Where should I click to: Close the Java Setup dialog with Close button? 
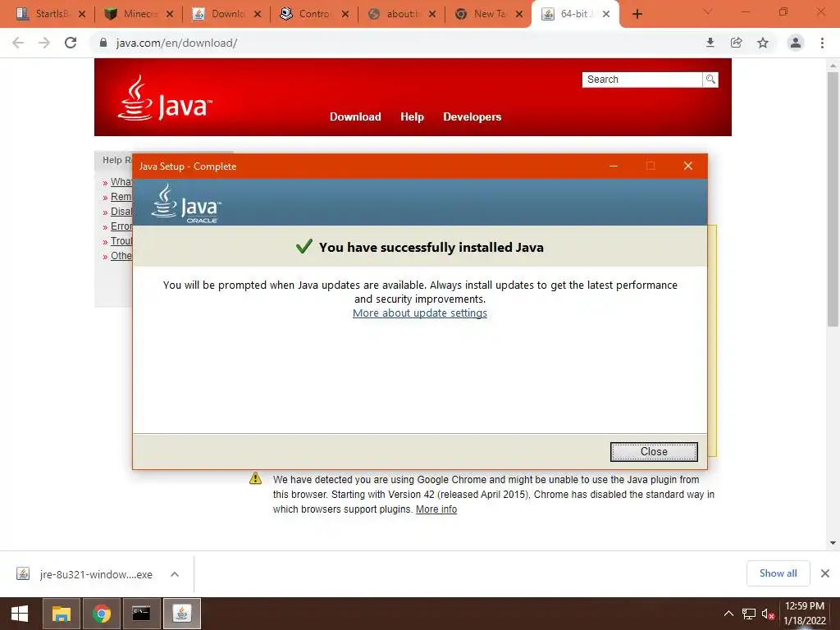(654, 452)
